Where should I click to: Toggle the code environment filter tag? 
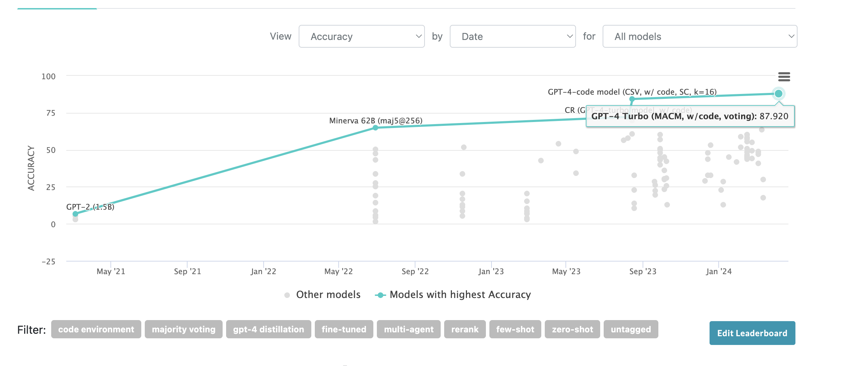click(96, 329)
